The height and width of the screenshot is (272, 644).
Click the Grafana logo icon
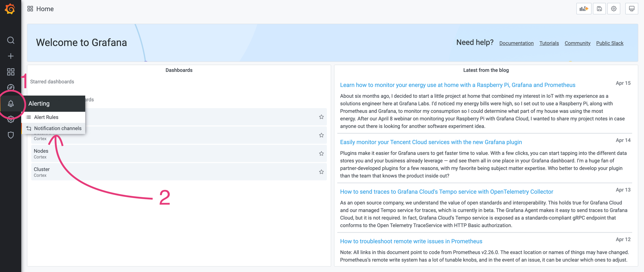coord(10,9)
